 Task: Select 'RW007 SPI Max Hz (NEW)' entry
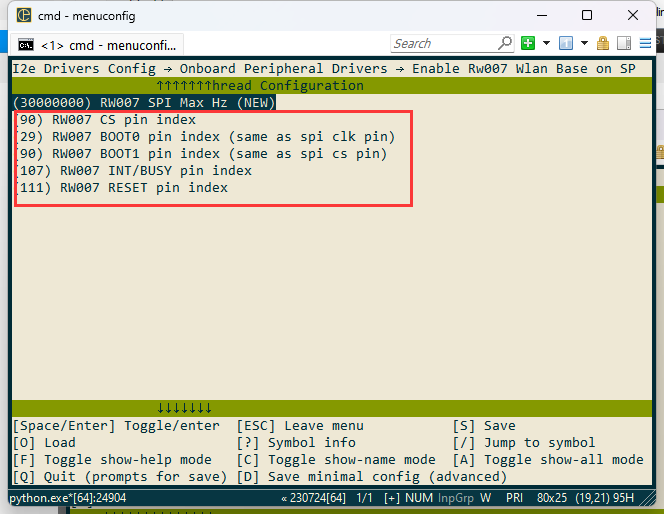coord(144,103)
